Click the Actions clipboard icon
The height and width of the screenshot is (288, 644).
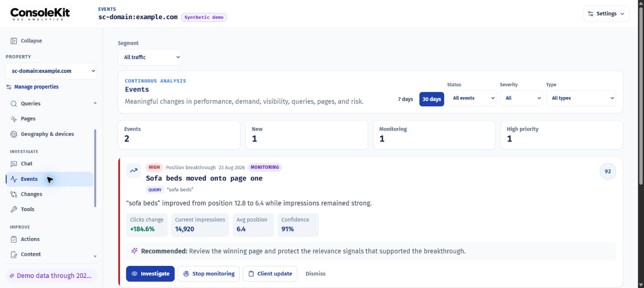(x=14, y=239)
